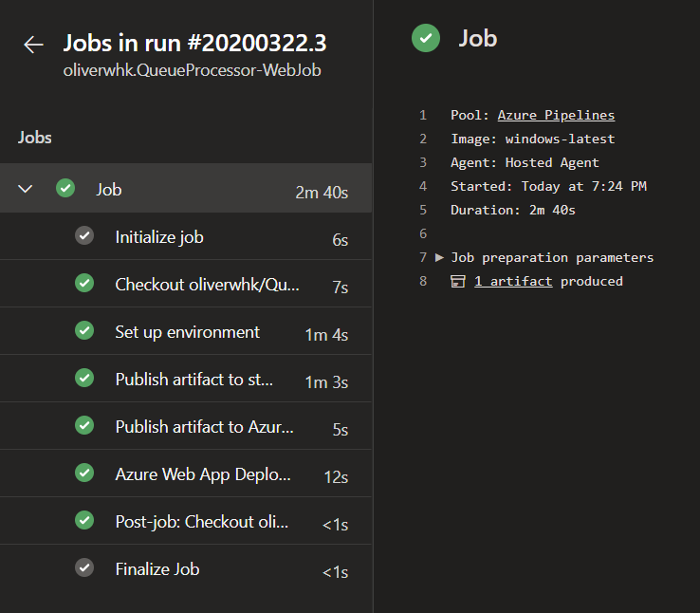Open the Finalize Job step

click(186, 567)
